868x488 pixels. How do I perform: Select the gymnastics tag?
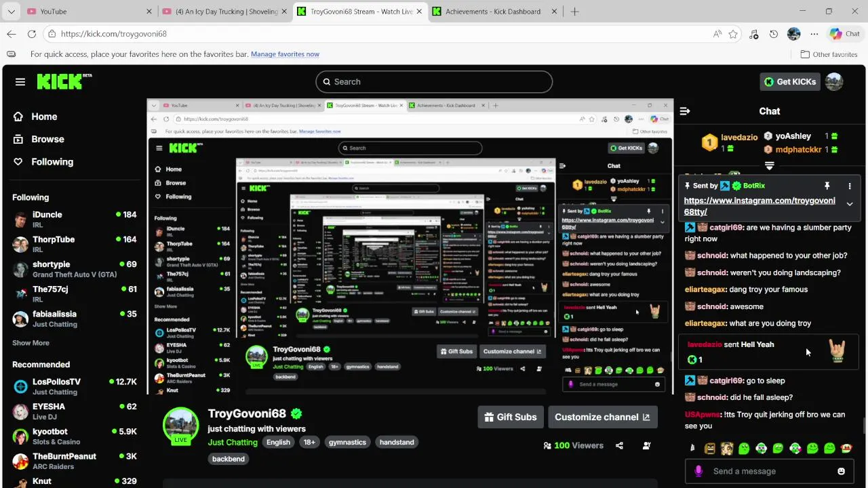point(347,442)
